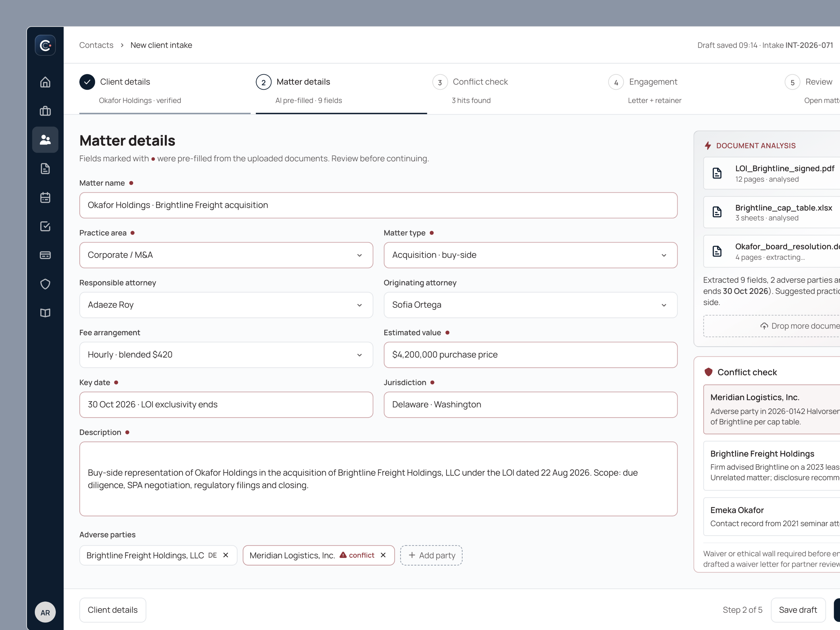Click Drop more documents upload area

(772, 326)
